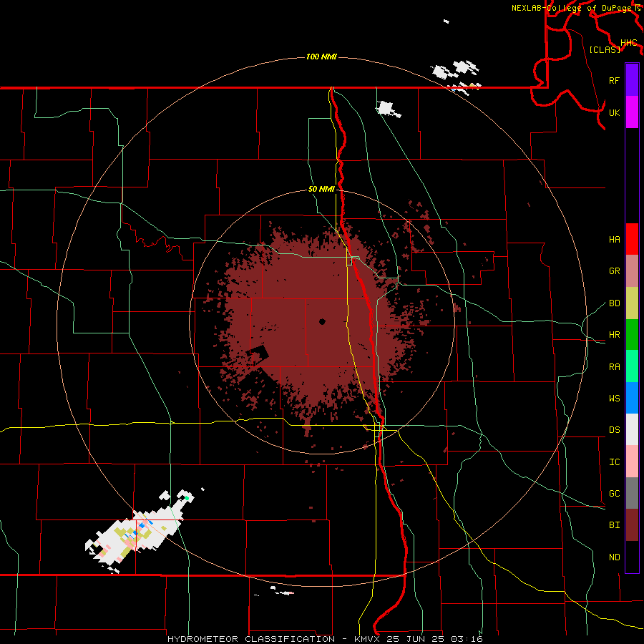Screen dimensions: 644x644
Task: Select the yellow BD legend swatch
Action: point(632,303)
